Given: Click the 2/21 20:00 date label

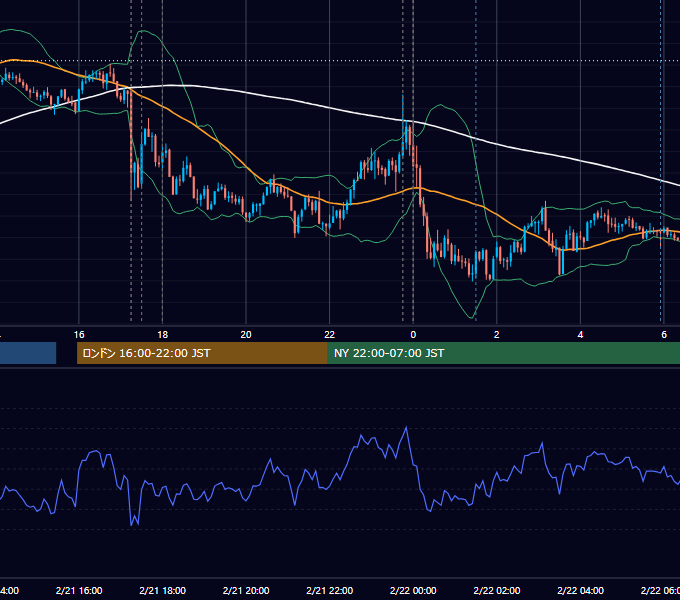Looking at the screenshot, I should pyautogui.click(x=246, y=590).
